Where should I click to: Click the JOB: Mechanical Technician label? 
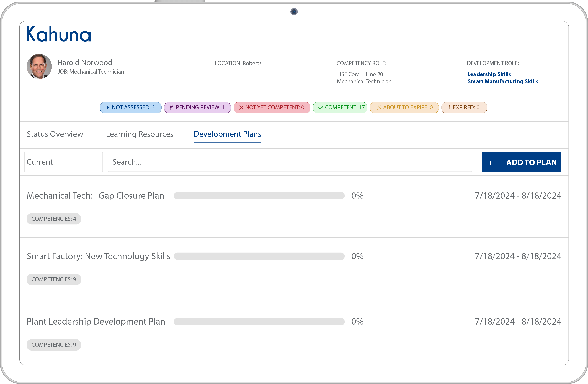point(91,72)
